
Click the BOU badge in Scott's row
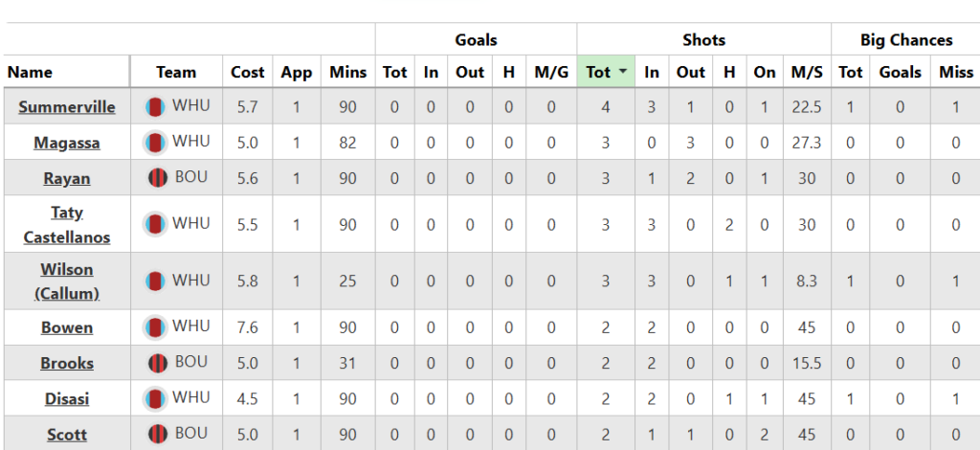pos(158,434)
